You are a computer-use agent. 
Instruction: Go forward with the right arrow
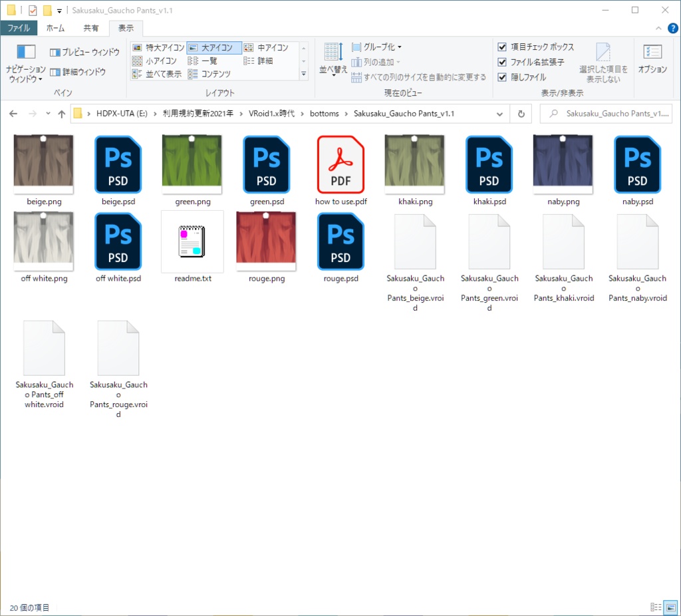coord(33,114)
